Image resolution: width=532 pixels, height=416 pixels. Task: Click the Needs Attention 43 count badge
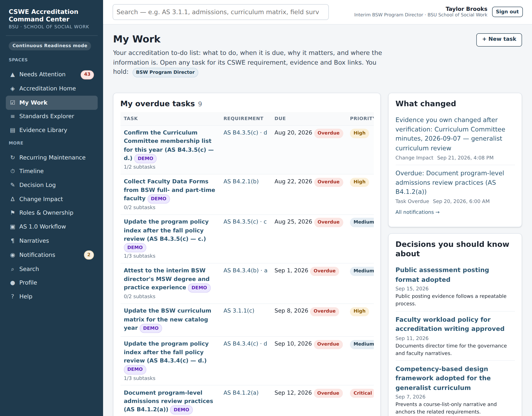(x=87, y=74)
